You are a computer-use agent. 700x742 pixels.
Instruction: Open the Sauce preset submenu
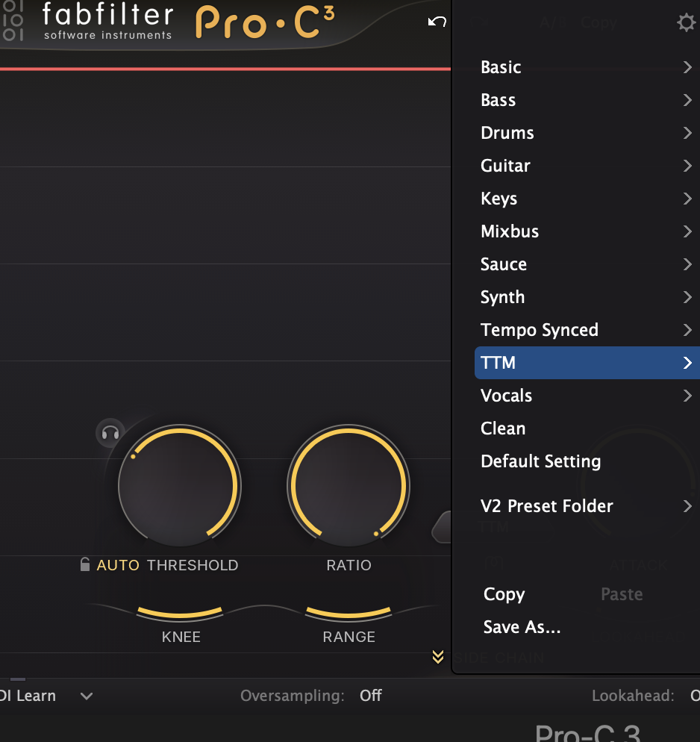tap(587, 264)
